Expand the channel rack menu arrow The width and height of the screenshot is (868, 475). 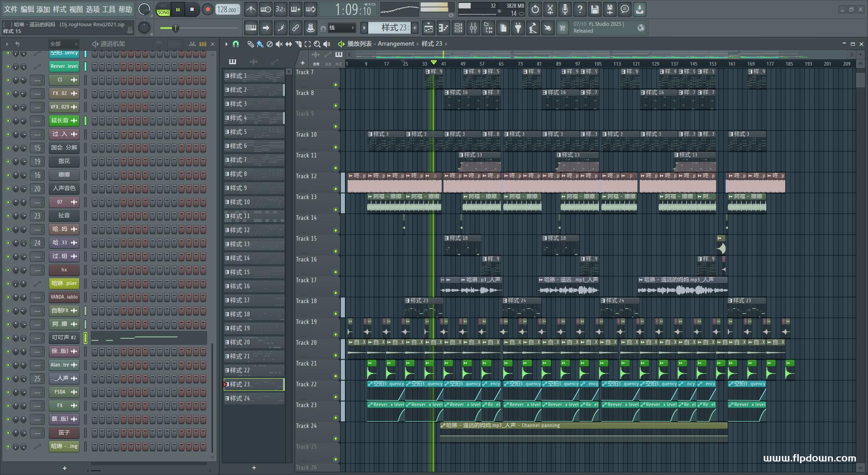(x=7, y=44)
